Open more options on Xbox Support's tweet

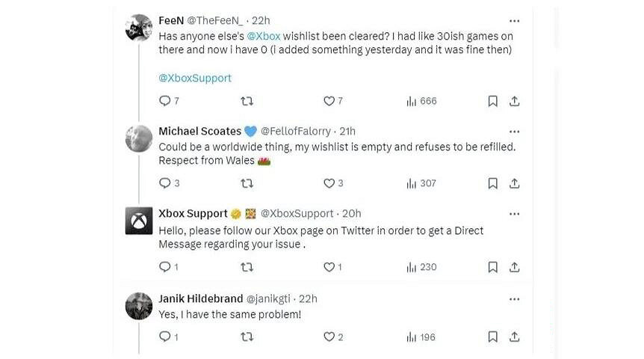click(x=514, y=214)
